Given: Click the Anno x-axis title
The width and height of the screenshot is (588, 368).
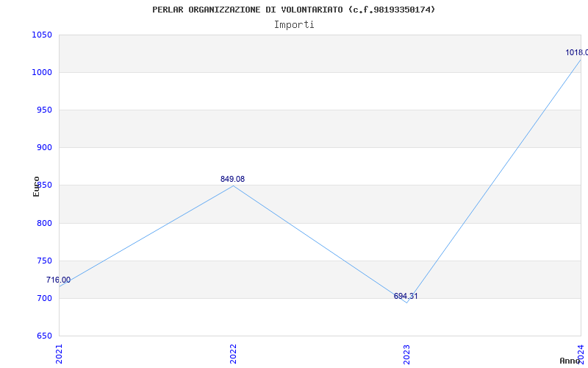Looking at the screenshot, I should tap(570, 361).
